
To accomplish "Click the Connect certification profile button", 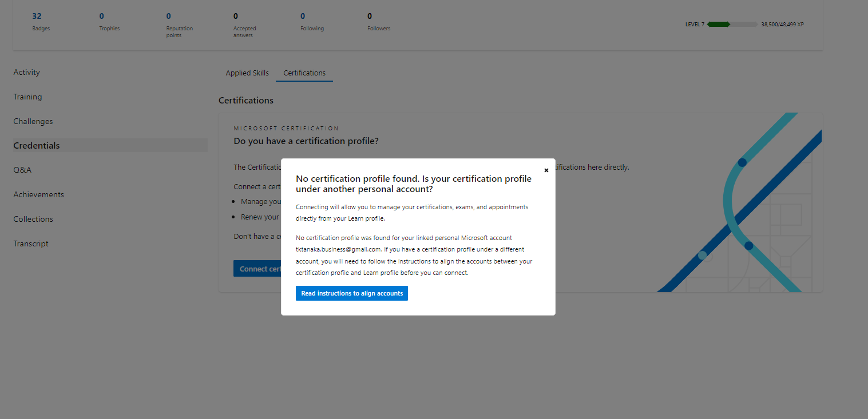I will 257,269.
